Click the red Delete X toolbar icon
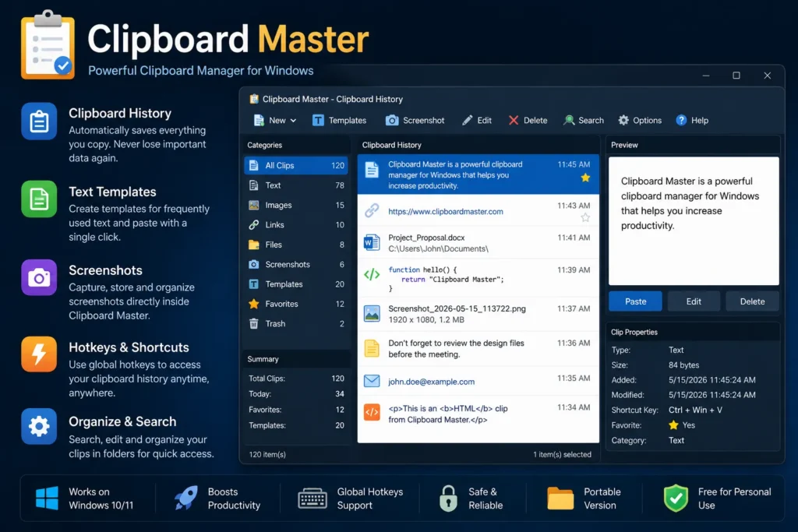Image resolution: width=798 pixels, height=532 pixels. coord(513,121)
